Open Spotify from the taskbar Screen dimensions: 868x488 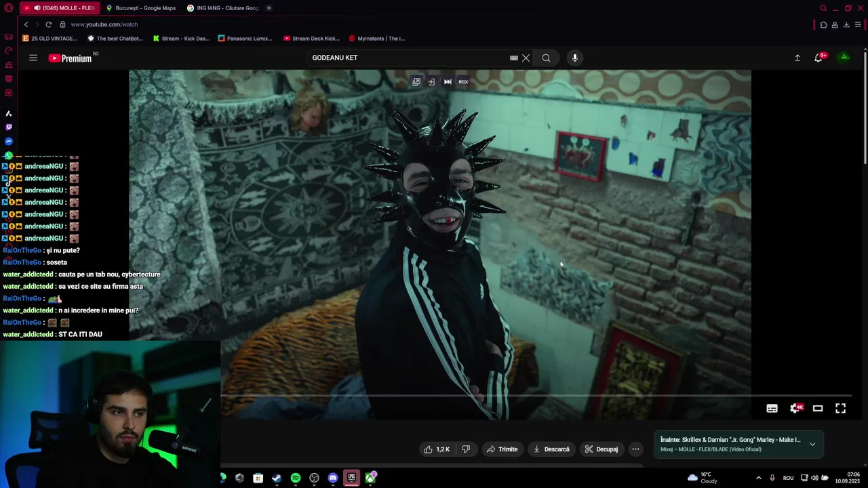(x=296, y=478)
